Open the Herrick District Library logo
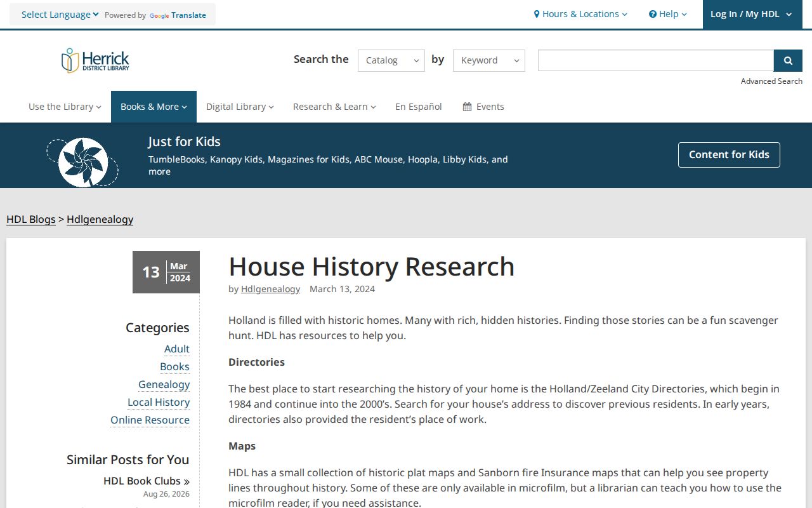This screenshot has height=508, width=812. [95, 60]
